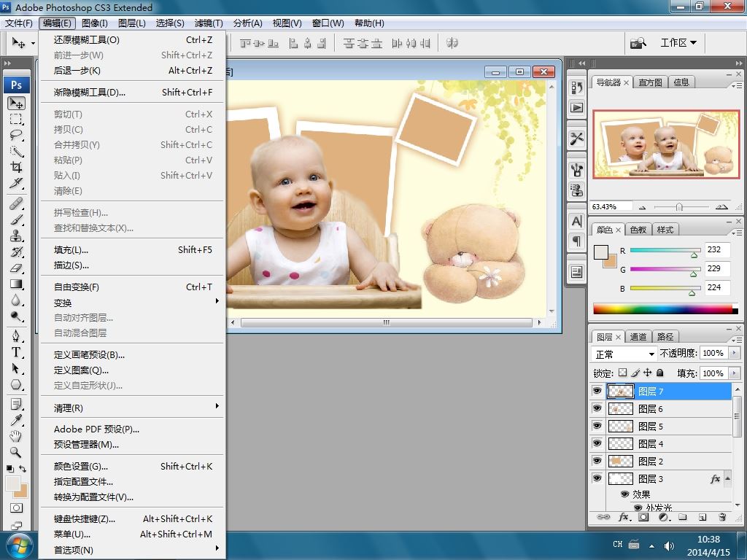747x560 pixels.
Task: Select the Healing Brush tool
Action: click(16, 204)
